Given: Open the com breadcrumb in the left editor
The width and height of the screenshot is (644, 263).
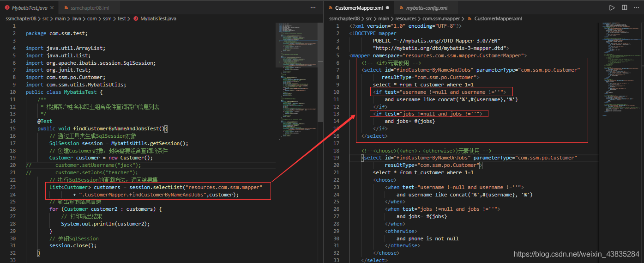Looking at the screenshot, I should tap(92, 18).
